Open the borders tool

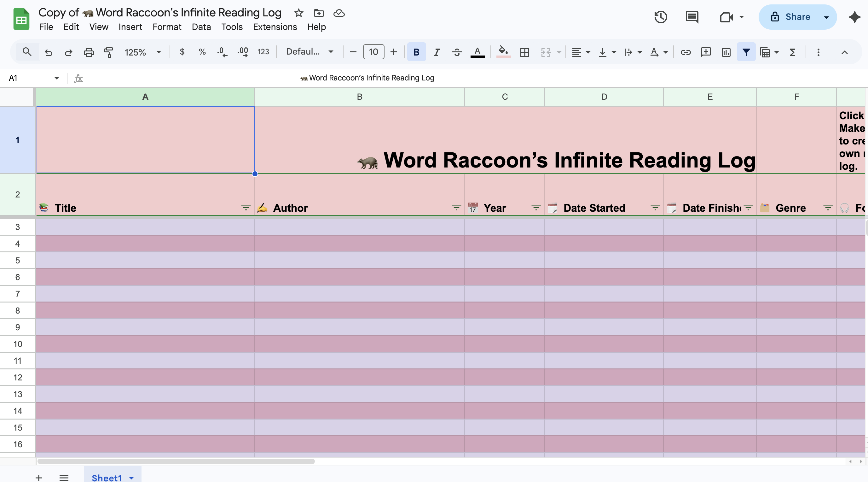point(524,52)
